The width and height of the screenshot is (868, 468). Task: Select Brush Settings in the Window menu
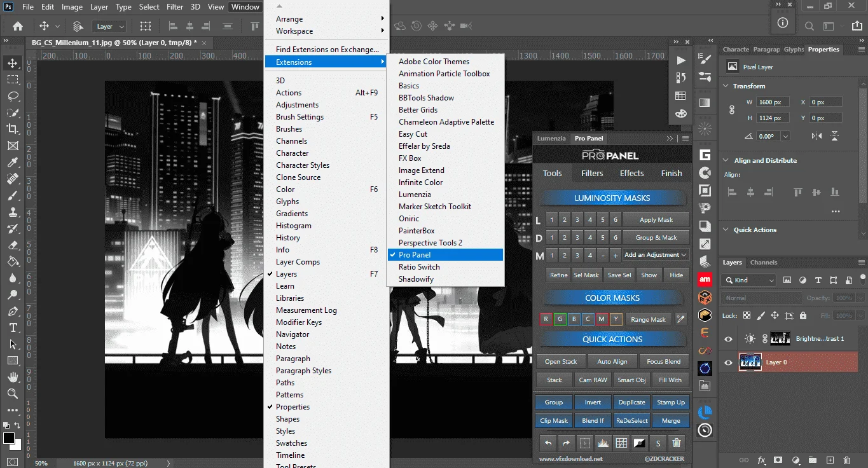[x=327, y=117]
